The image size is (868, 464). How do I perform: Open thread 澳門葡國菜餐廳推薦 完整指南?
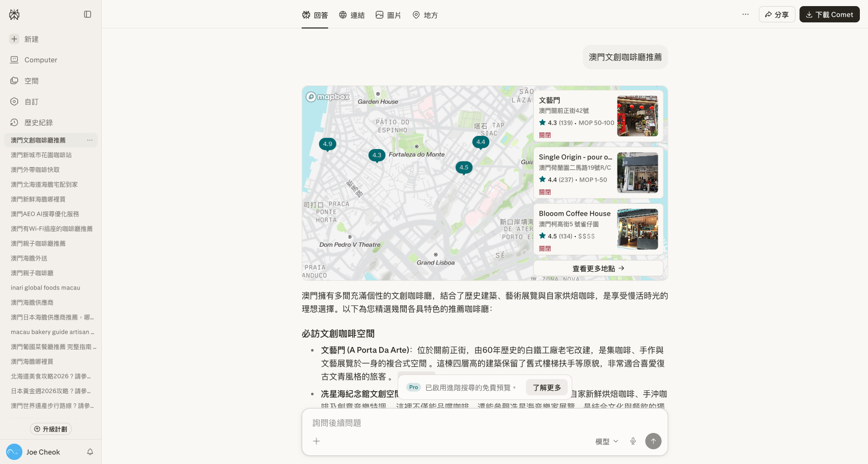pos(51,347)
